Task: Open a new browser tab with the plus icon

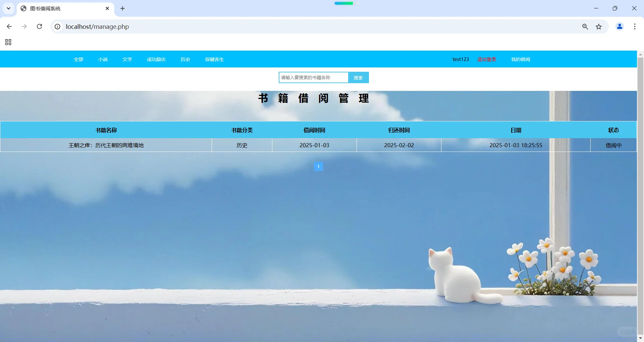Action: pyautogui.click(x=122, y=8)
